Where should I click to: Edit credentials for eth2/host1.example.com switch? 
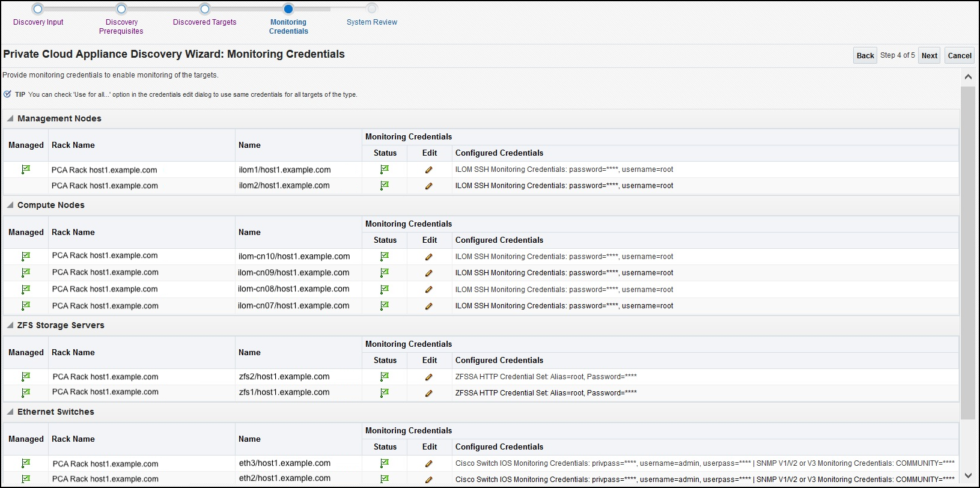click(429, 480)
